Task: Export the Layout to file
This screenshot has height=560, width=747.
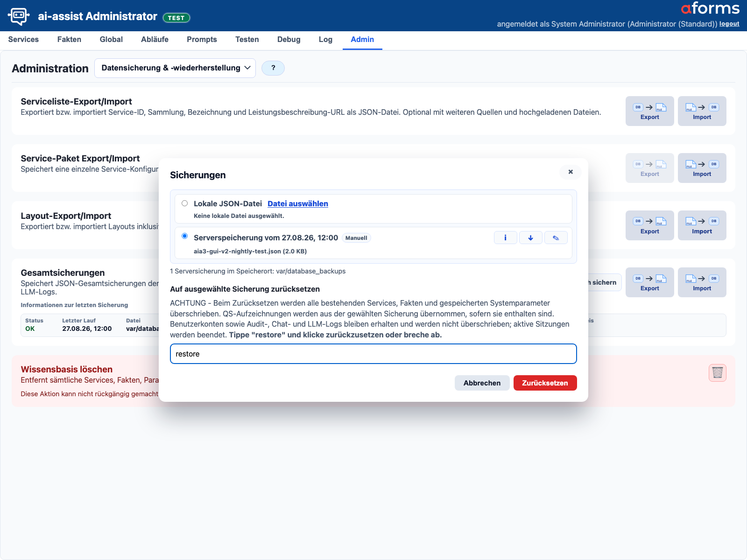Action: pyautogui.click(x=649, y=225)
